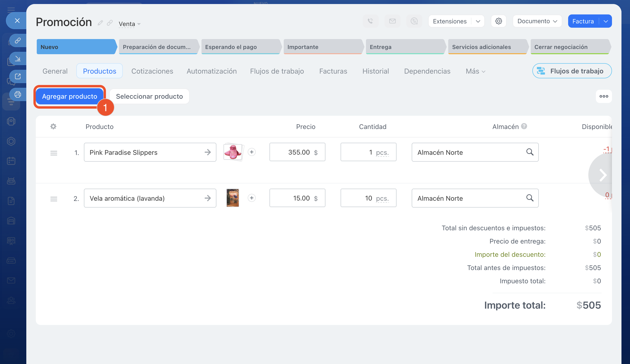The height and width of the screenshot is (364, 630).
Task: Click print icon in left side panel
Action: tap(18, 95)
